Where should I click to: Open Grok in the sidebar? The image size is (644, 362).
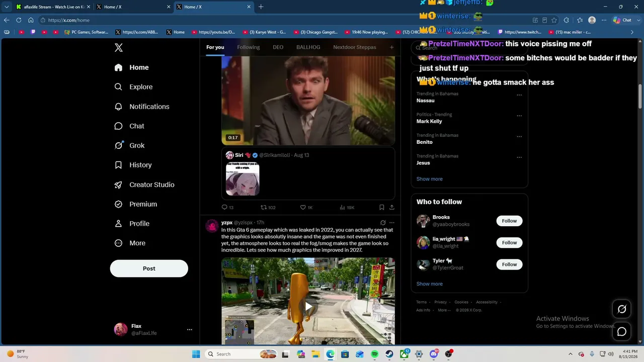coord(130,145)
